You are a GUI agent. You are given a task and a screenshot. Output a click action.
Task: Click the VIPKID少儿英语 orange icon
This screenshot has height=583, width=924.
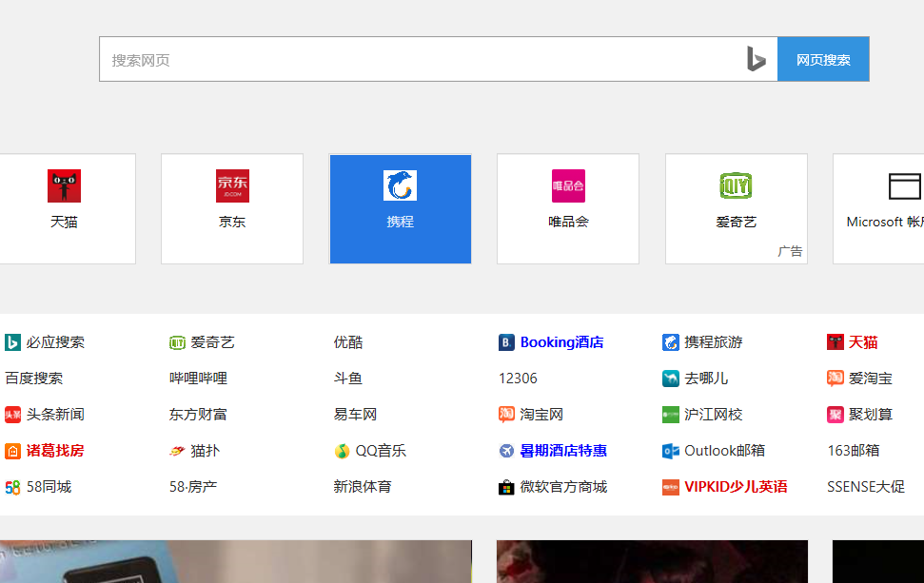[671, 487]
